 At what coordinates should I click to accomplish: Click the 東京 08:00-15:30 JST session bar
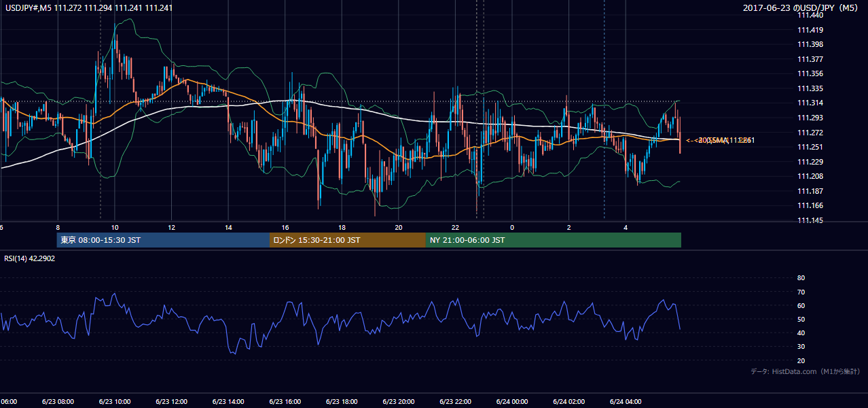pyautogui.click(x=163, y=240)
